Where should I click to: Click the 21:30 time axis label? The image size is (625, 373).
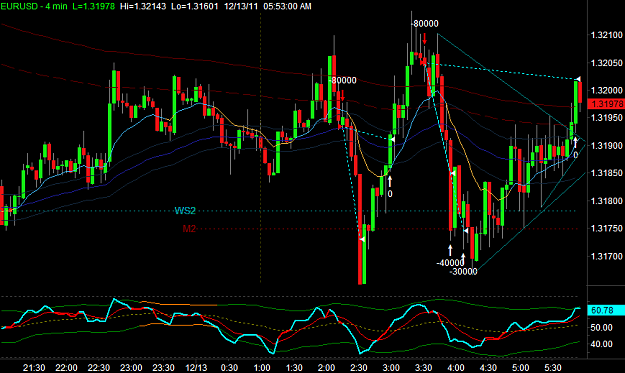(x=34, y=368)
